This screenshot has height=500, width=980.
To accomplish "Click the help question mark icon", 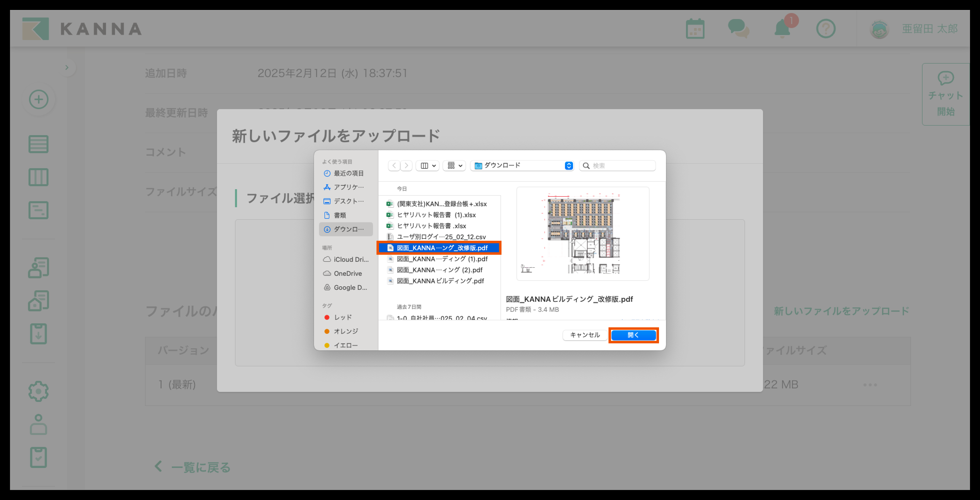I will [x=825, y=29].
